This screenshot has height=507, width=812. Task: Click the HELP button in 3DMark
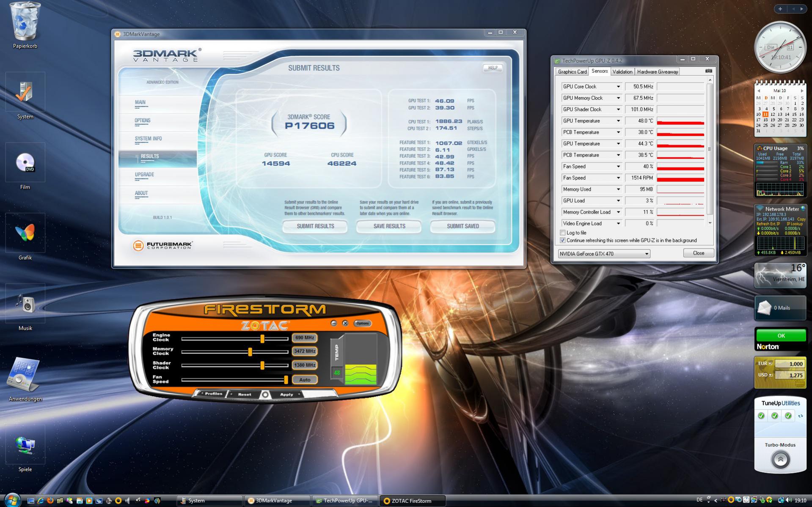[493, 68]
